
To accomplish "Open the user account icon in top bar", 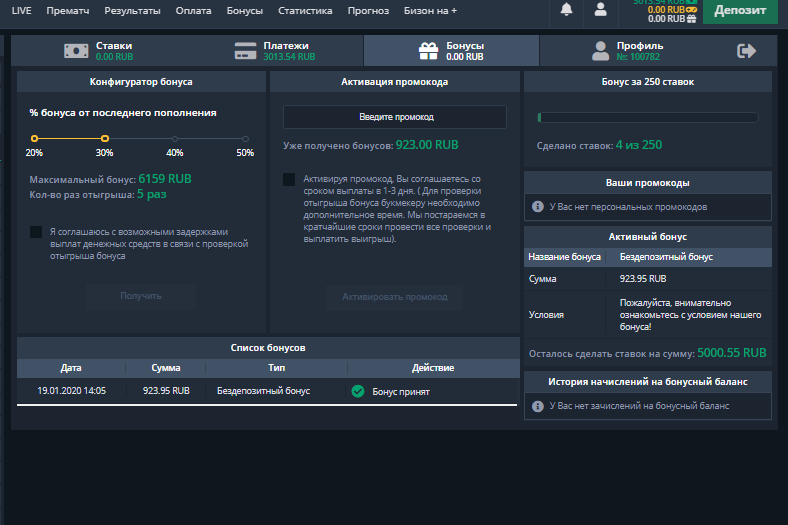I will (x=600, y=10).
